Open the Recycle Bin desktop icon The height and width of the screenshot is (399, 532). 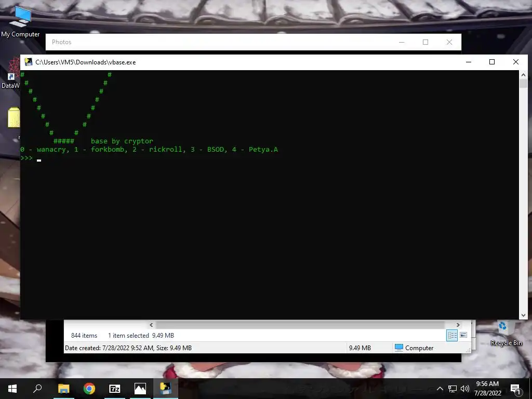click(506, 333)
